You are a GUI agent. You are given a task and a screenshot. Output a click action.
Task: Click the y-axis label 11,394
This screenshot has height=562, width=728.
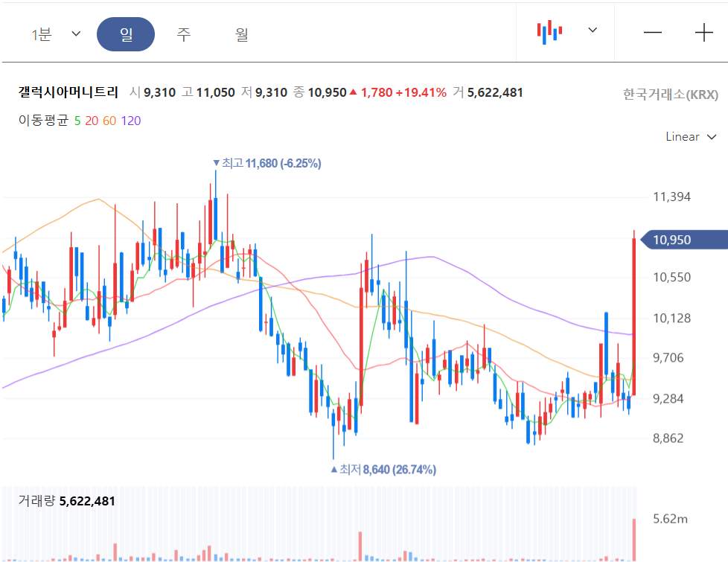tap(671, 197)
